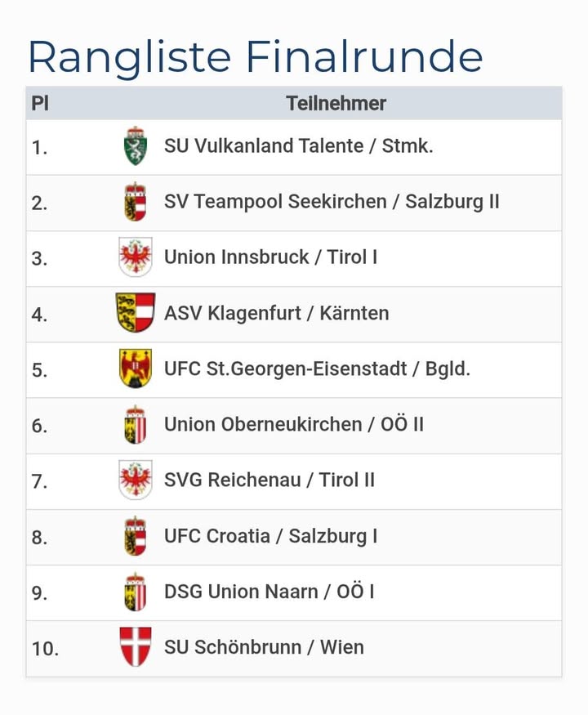The width and height of the screenshot is (588, 715).
Task: Open SV Teampool Seekirchen / Salzburg II
Action: pos(332,202)
